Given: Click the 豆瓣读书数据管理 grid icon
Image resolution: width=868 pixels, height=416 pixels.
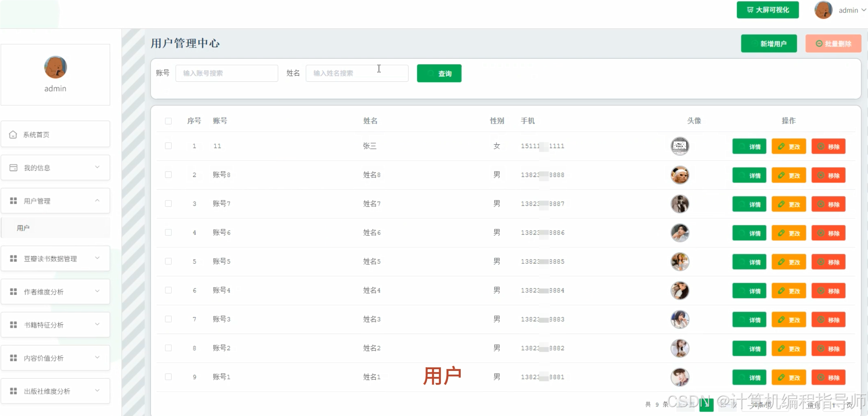Looking at the screenshot, I should pos(13,258).
